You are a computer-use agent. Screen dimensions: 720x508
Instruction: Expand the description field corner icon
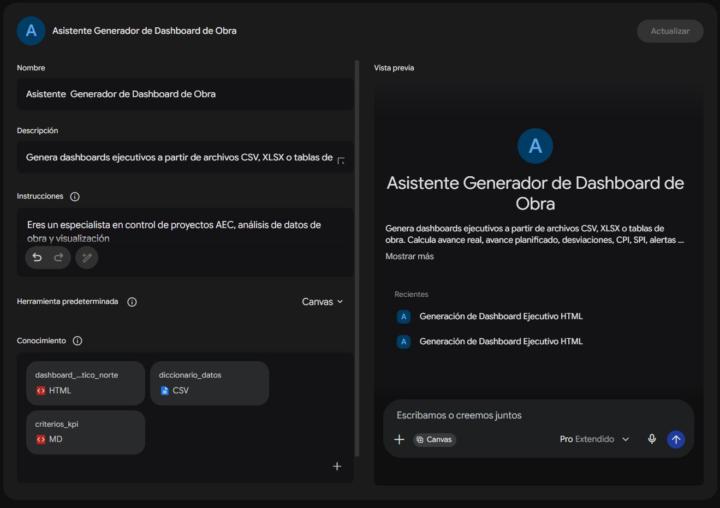[341, 160]
